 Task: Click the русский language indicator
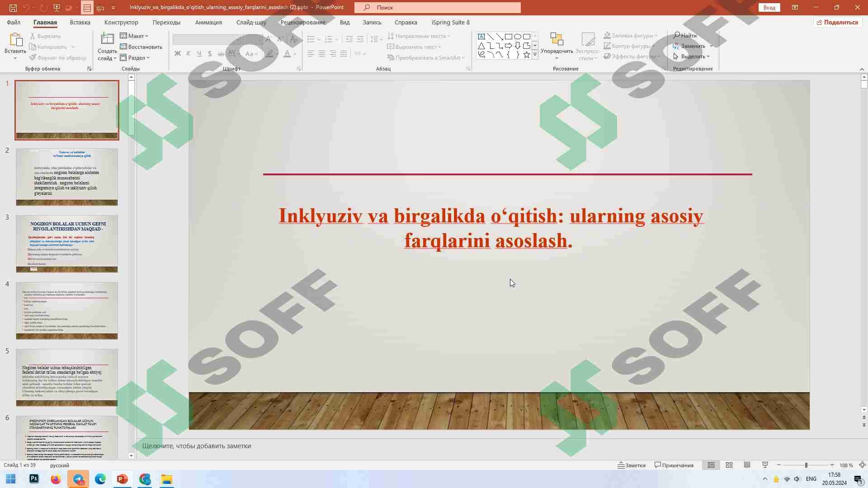click(x=60, y=465)
